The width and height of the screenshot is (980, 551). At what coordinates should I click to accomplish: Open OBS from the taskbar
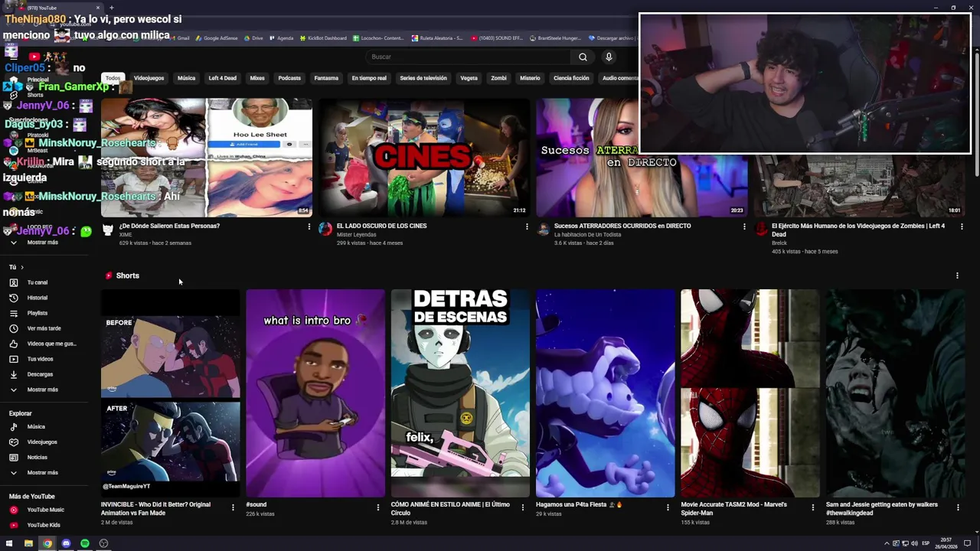coord(103,543)
